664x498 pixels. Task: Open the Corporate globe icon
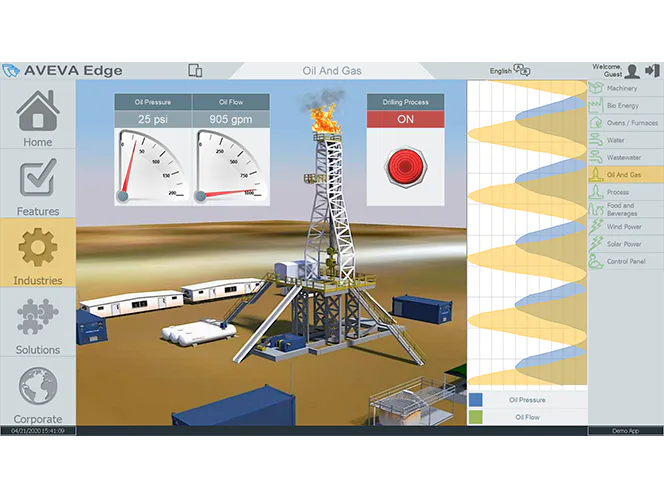point(38,386)
